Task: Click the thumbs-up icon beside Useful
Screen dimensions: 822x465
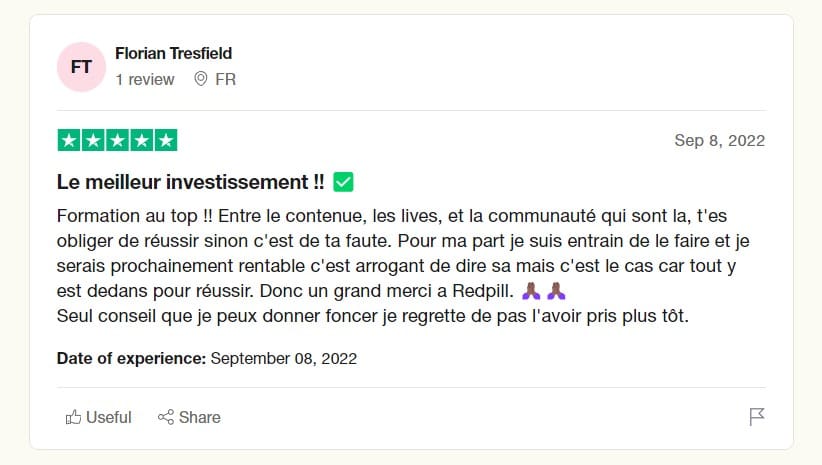Action: pyautogui.click(x=73, y=417)
